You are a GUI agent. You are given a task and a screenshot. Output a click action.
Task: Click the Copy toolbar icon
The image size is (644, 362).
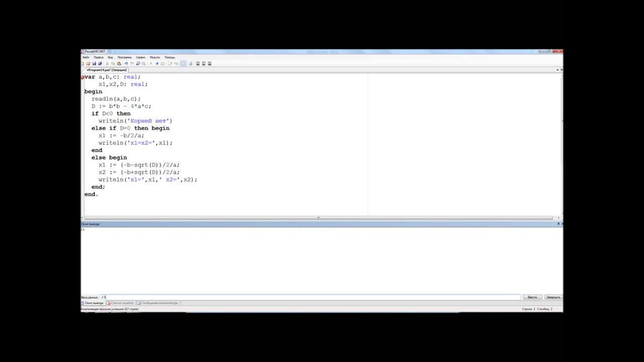coord(113,63)
